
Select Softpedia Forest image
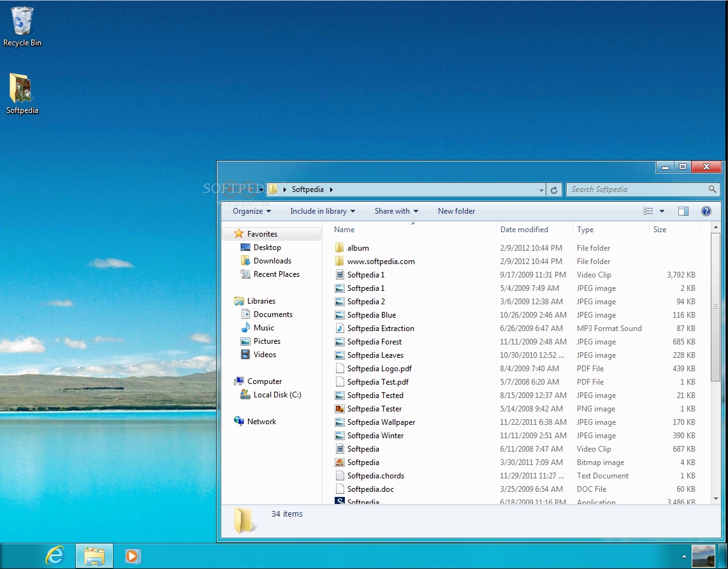[374, 342]
